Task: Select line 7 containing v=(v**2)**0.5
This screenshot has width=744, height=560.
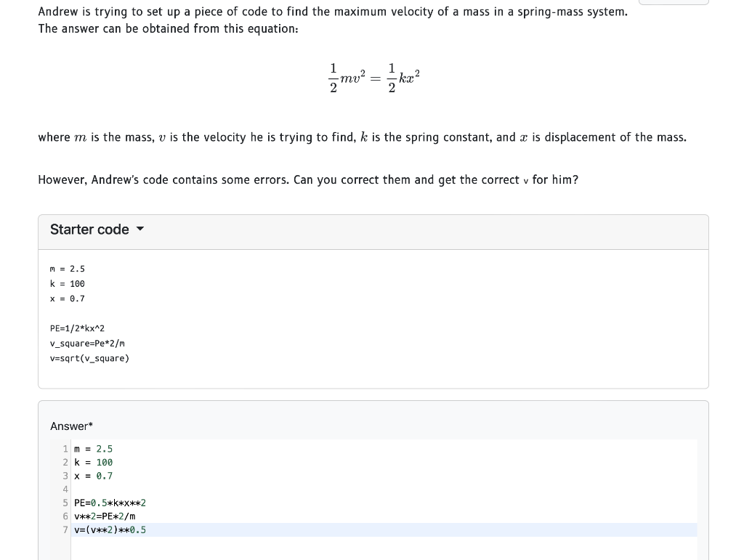Action: point(110,529)
